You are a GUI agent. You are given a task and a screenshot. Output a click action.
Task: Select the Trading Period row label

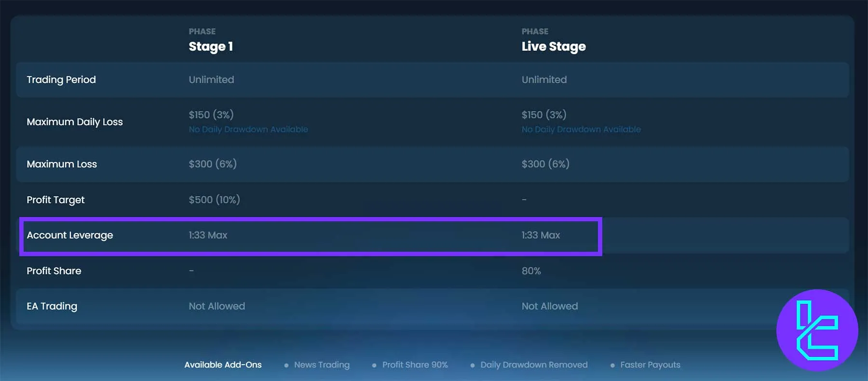[61, 80]
